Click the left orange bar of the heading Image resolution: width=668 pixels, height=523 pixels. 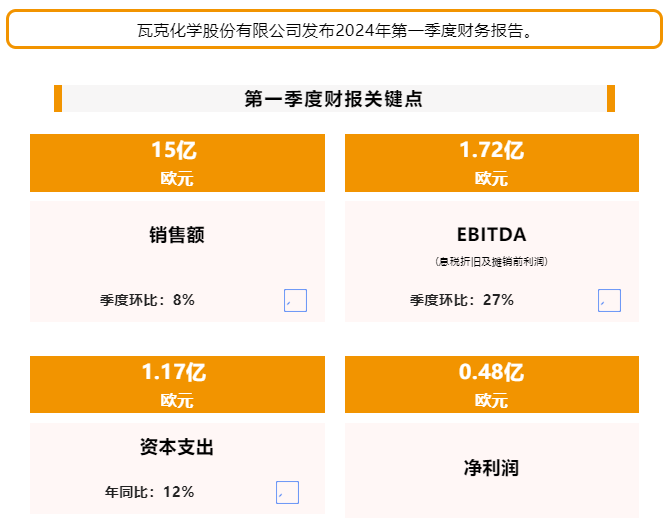[x=58, y=98]
